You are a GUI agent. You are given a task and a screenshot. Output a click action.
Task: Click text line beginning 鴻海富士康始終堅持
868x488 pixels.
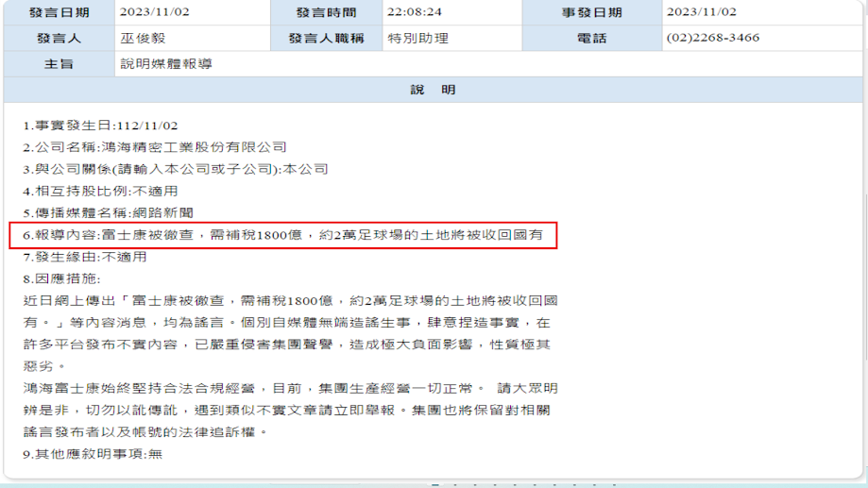(291, 388)
